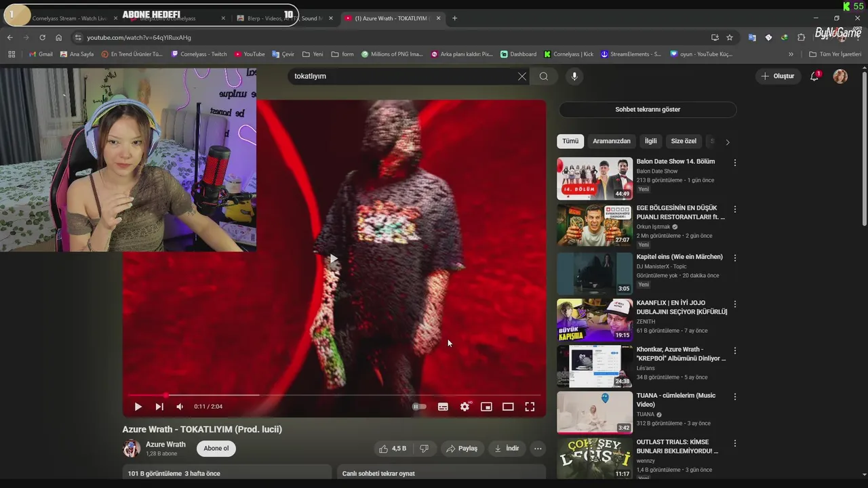Toggle the autoplay switch in the player
The height and width of the screenshot is (488, 868).
pyautogui.click(x=419, y=407)
